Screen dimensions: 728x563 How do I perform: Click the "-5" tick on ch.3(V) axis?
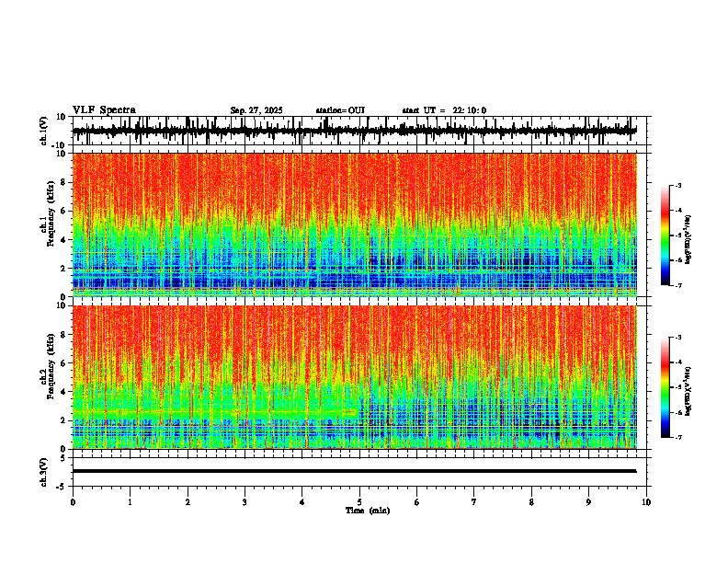(63, 487)
